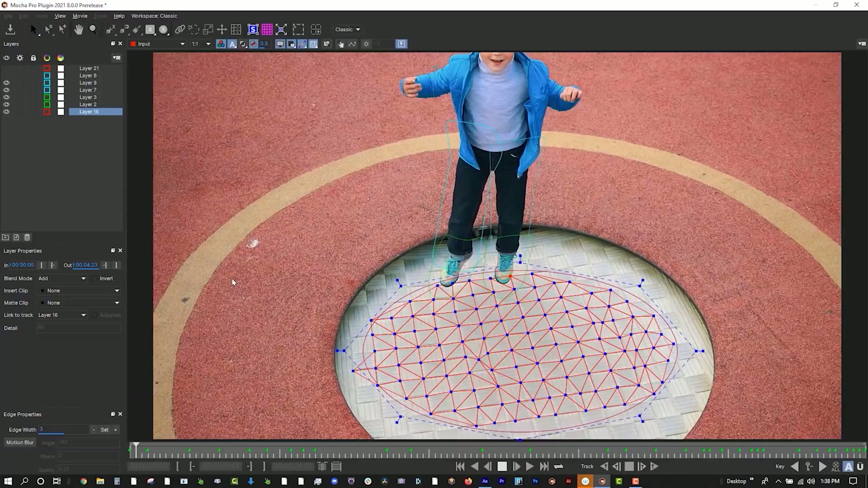Viewport: 868px width, 488px height.
Task: Click the Mesh warp grid icon
Action: (x=267, y=29)
